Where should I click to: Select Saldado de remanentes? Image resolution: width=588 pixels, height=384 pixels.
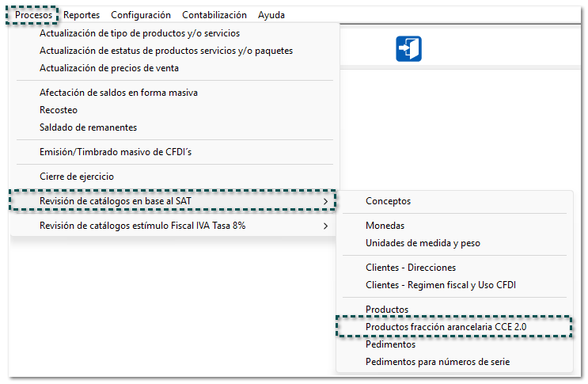coord(88,127)
